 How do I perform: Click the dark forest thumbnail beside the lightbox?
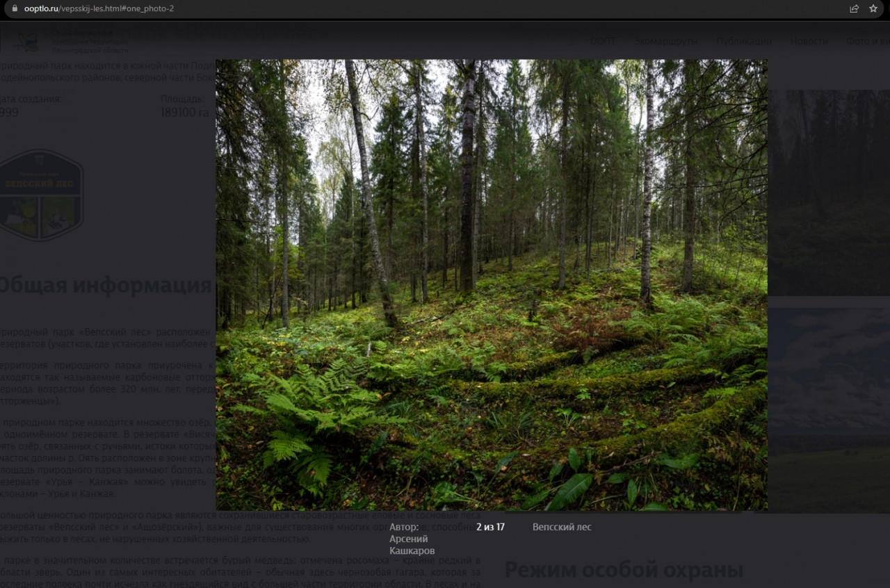point(829,193)
